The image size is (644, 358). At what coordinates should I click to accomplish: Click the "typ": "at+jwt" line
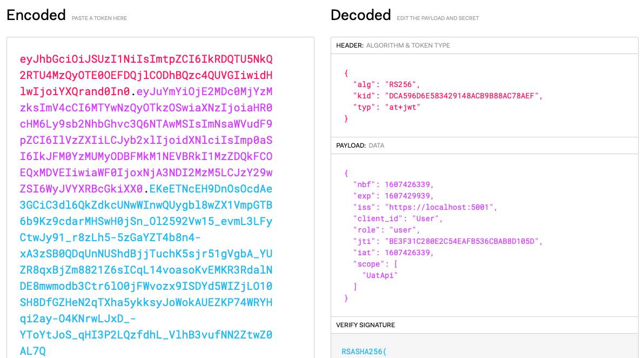pos(386,107)
